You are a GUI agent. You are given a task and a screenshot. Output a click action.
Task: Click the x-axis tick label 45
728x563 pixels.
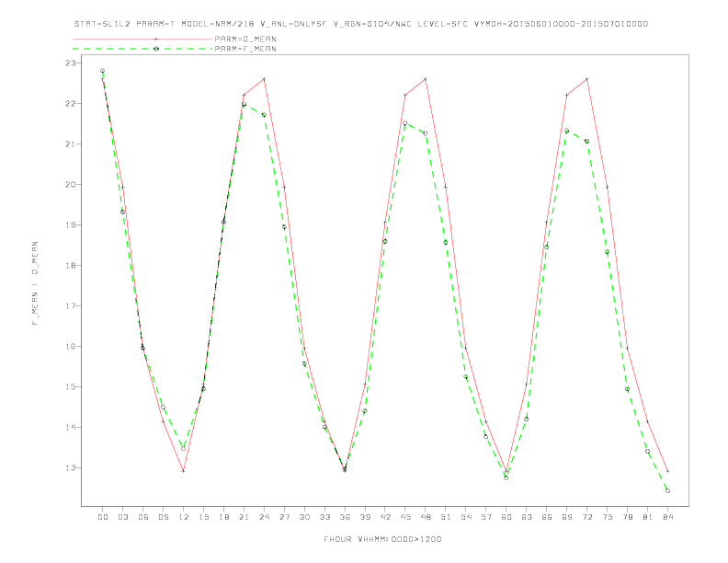point(405,517)
